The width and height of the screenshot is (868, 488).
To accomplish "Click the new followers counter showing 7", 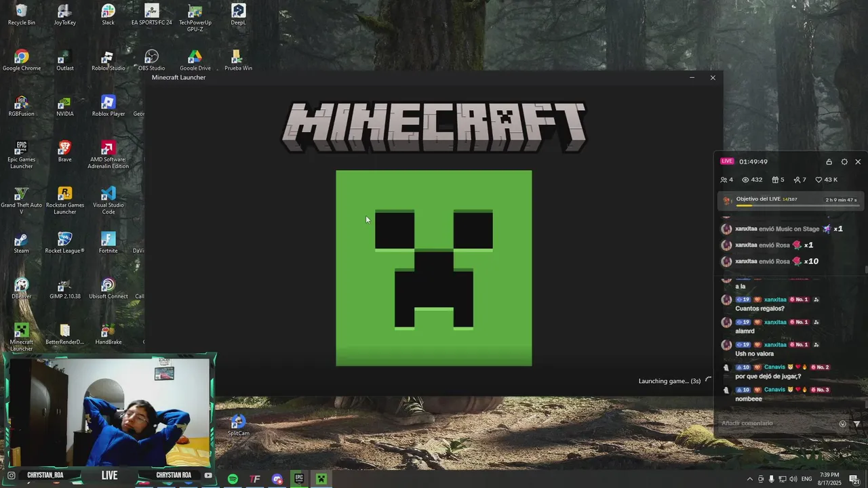I will [x=800, y=180].
